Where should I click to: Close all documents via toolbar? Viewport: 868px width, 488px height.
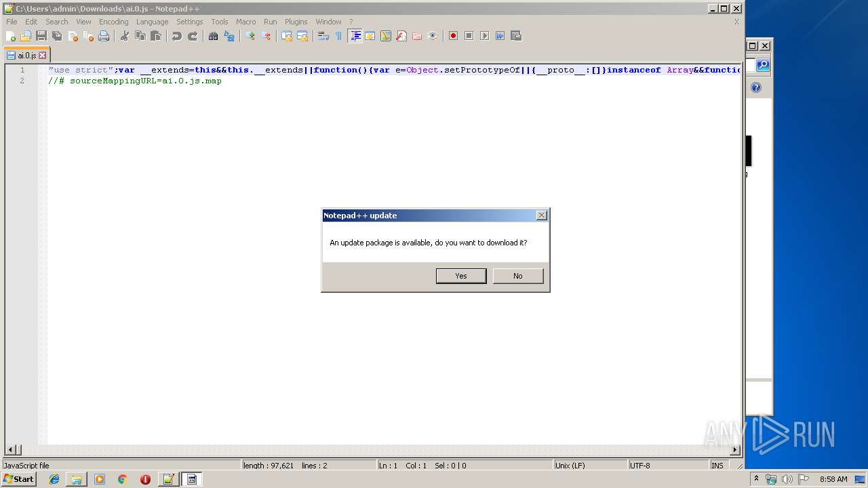coord(88,36)
